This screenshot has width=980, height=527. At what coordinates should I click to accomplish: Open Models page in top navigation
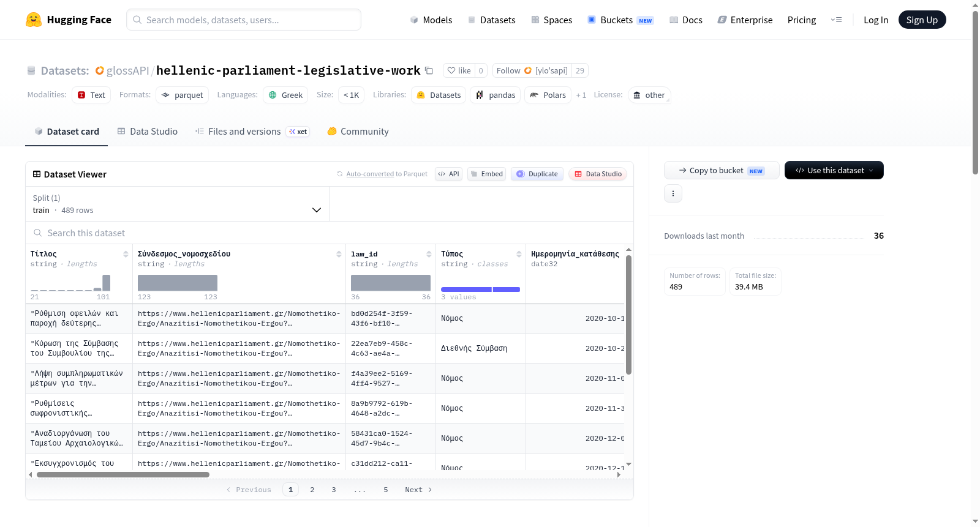coord(431,20)
